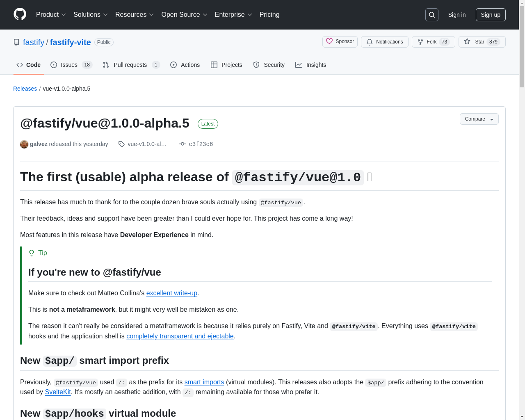Viewport: 525px width, 420px height.
Task: Go back to Releases breadcrumb
Action: tap(25, 89)
